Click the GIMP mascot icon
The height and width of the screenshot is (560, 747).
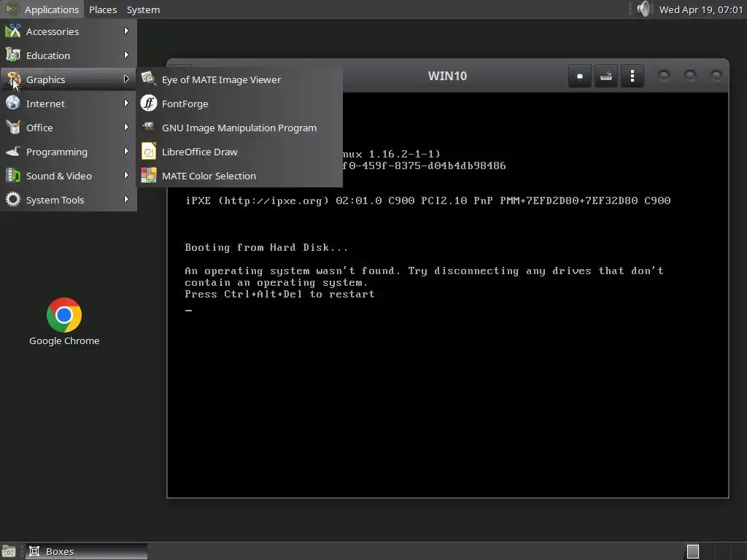click(149, 127)
